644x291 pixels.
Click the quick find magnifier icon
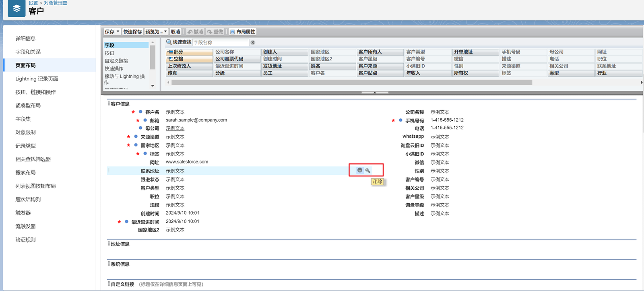point(169,42)
